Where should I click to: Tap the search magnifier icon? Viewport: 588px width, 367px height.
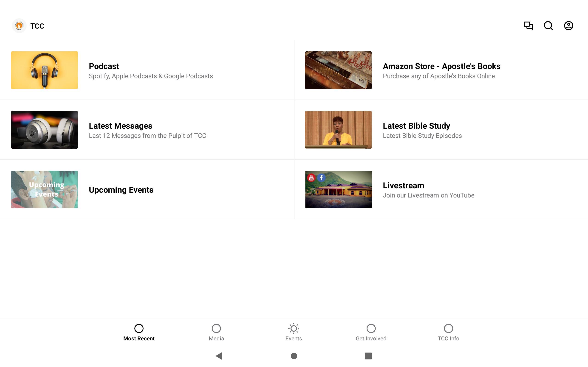coord(548,26)
